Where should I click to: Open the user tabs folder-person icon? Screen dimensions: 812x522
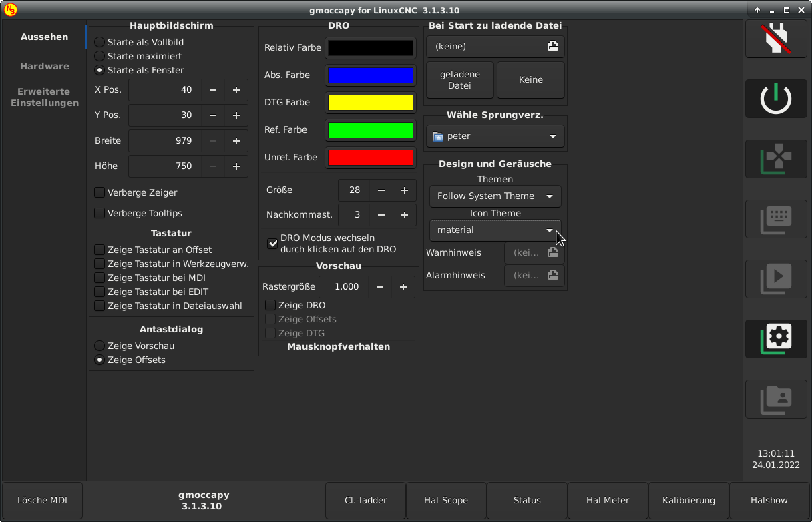(x=776, y=399)
